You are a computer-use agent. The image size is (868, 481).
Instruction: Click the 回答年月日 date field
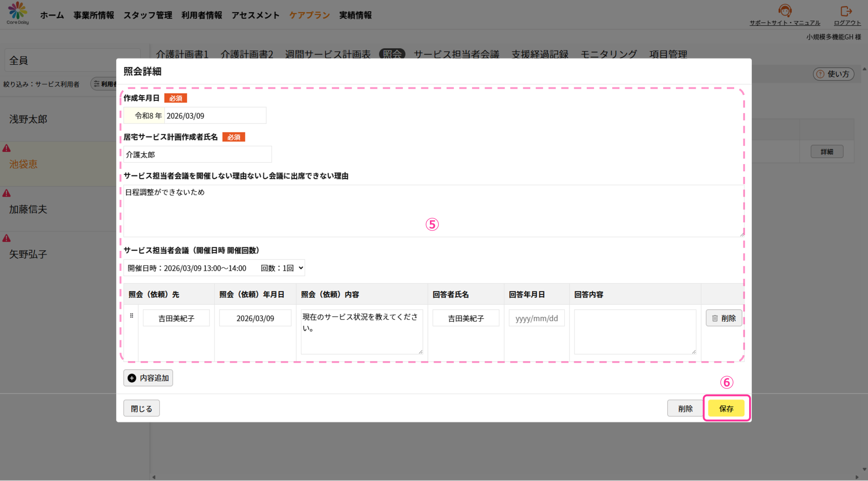(537, 318)
